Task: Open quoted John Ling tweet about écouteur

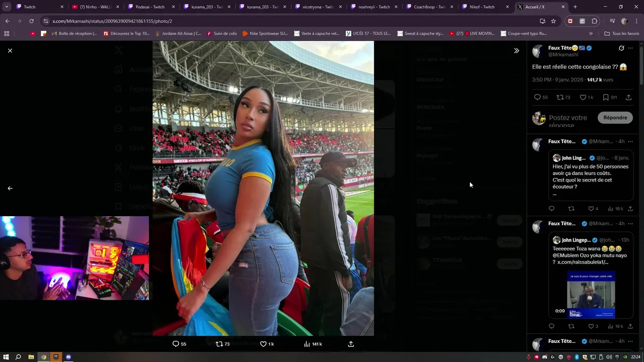Action: click(591, 175)
